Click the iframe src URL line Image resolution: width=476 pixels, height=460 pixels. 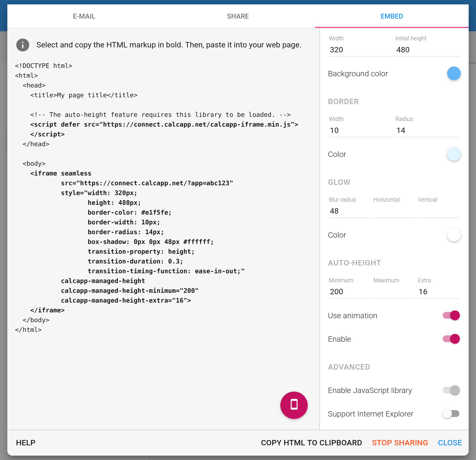coord(147,183)
